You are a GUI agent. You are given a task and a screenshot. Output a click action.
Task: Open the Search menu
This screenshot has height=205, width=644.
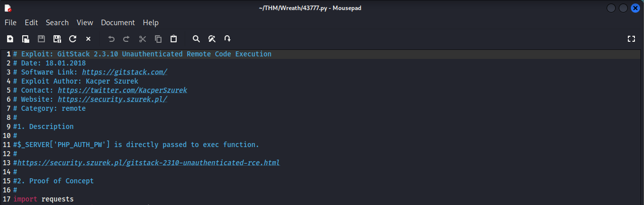pos(57,23)
